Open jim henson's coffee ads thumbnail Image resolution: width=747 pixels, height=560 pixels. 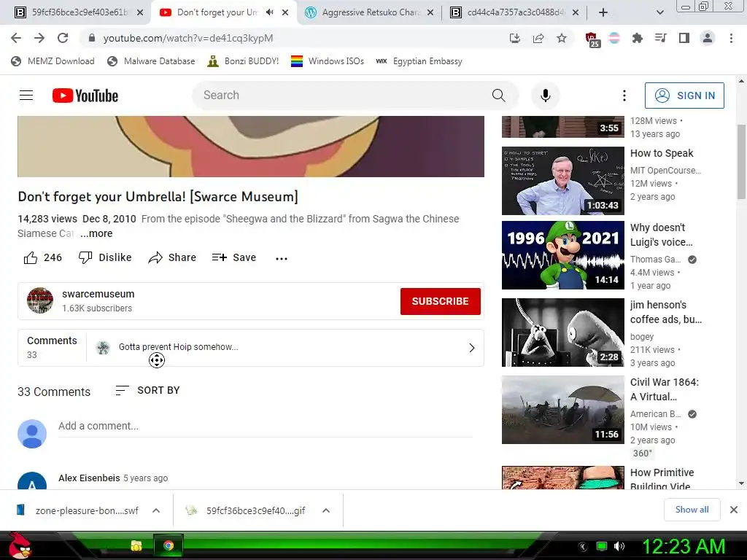pyautogui.click(x=562, y=332)
